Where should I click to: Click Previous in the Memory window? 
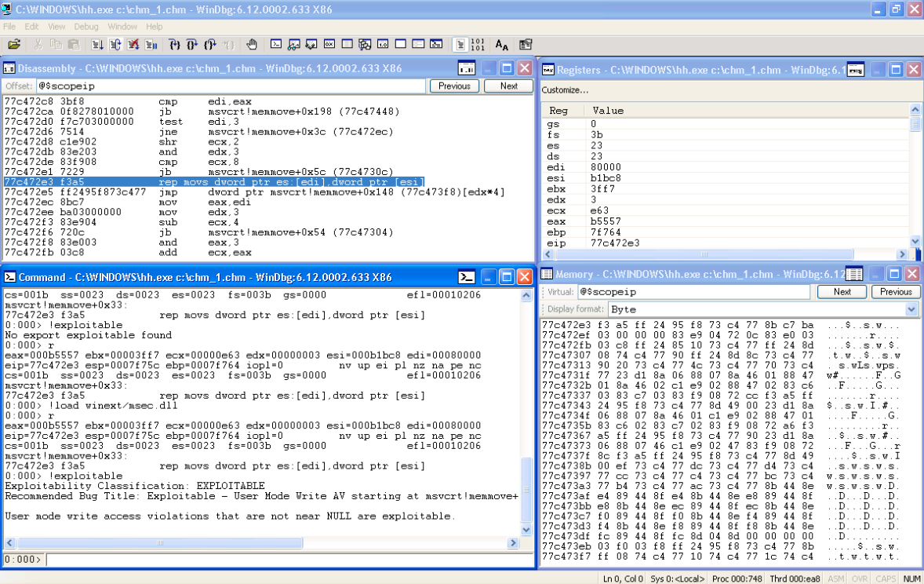(x=896, y=292)
